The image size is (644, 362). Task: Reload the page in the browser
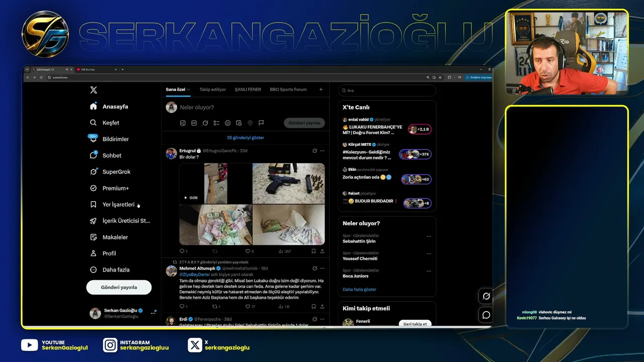41,77
